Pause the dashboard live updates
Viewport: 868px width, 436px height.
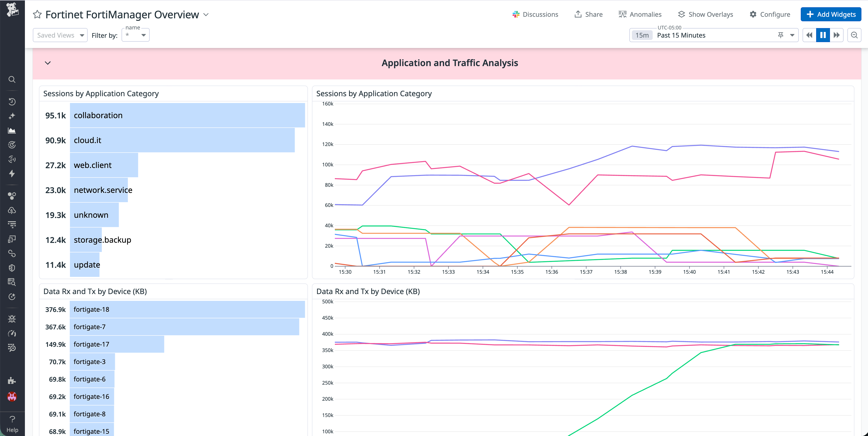point(823,35)
